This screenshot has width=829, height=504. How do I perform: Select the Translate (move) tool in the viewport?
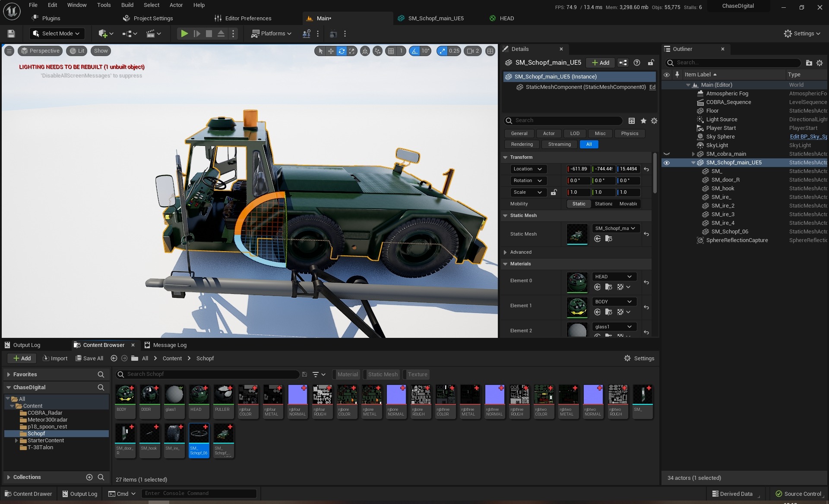tap(331, 51)
